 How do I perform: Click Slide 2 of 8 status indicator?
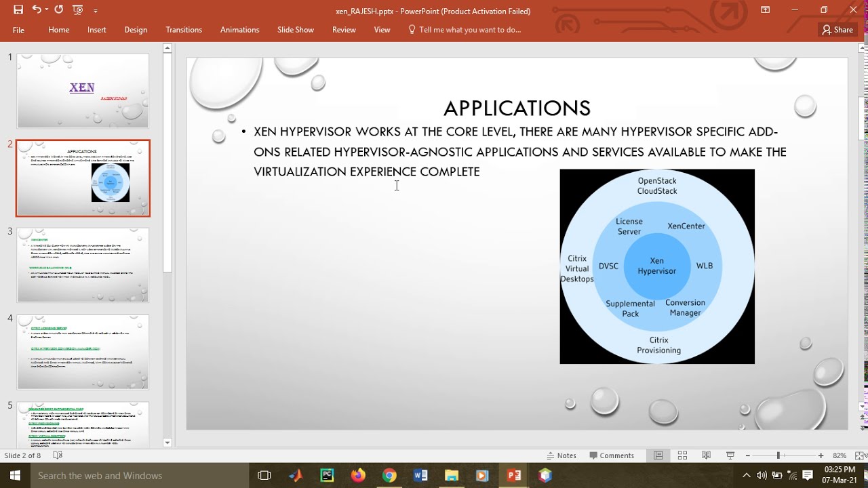click(x=22, y=455)
